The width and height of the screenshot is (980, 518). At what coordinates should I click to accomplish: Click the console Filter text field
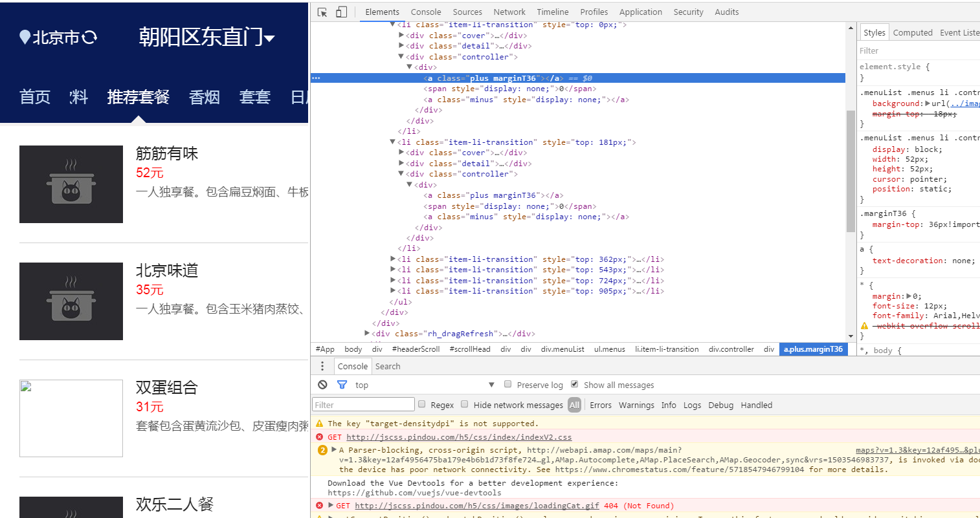click(x=363, y=405)
